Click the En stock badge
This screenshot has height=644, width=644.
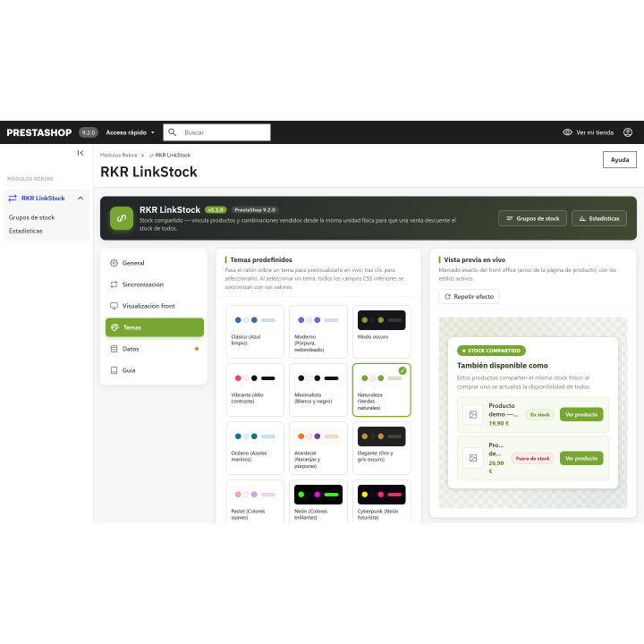539,415
